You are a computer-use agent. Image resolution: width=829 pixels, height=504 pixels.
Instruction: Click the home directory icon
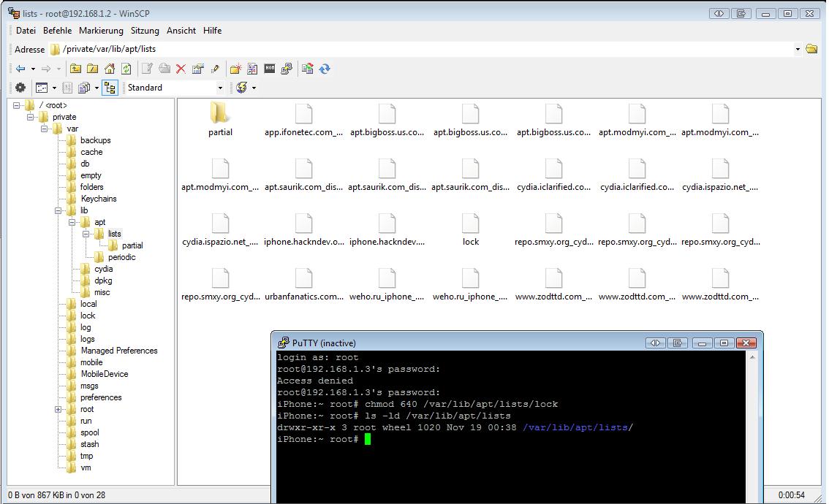109,69
